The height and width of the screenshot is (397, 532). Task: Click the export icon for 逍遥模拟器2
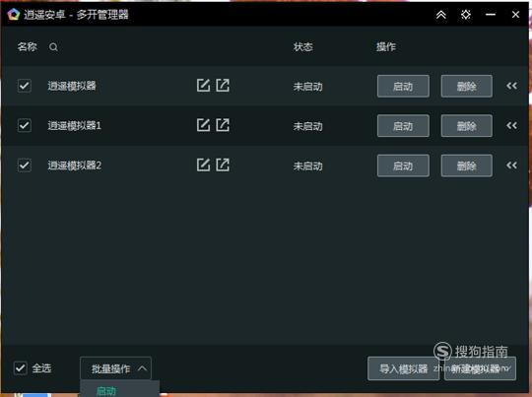(223, 165)
